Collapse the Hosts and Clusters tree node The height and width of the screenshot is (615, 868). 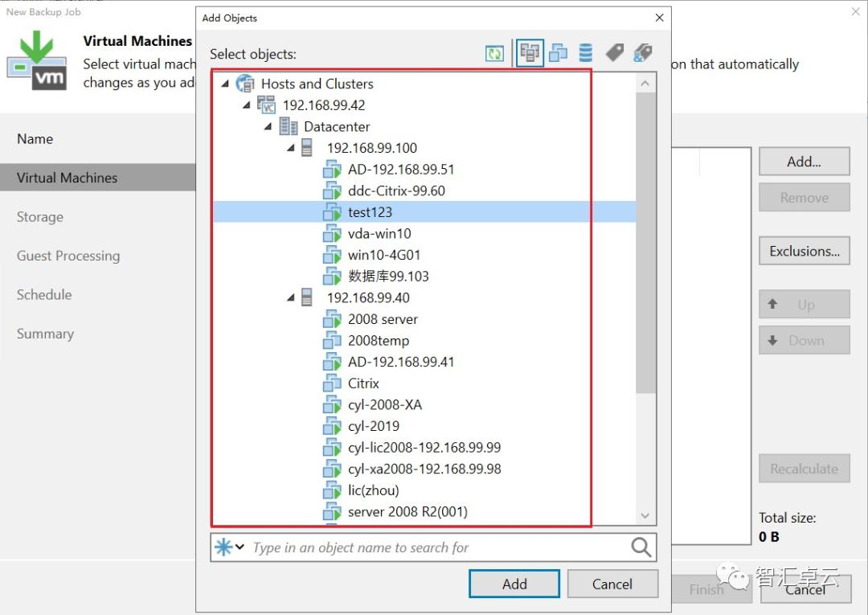point(225,83)
